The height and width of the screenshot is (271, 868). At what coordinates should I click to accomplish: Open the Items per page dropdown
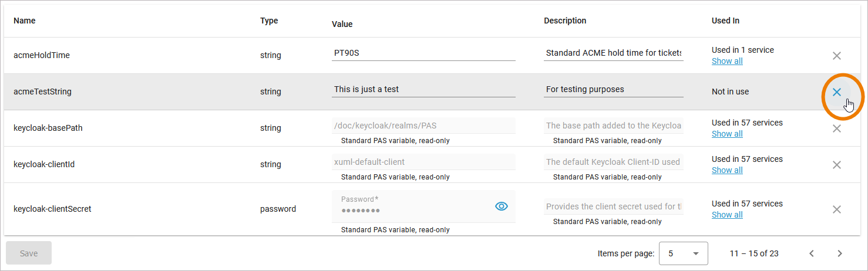[684, 253]
